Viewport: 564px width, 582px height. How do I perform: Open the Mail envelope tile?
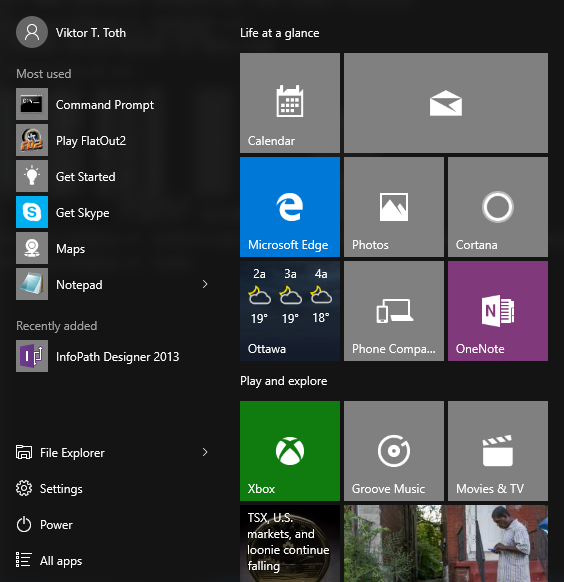click(x=446, y=103)
